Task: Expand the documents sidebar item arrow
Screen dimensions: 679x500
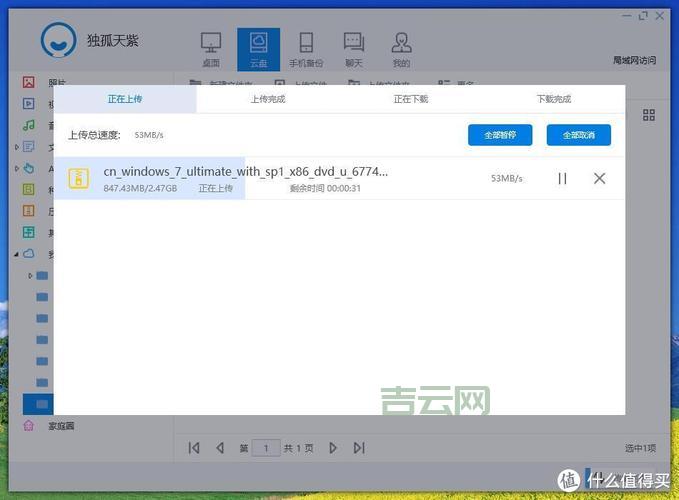Action: (16, 147)
